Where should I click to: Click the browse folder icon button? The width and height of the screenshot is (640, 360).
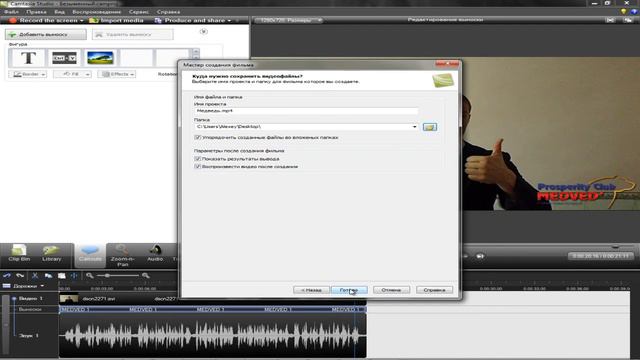tap(429, 127)
